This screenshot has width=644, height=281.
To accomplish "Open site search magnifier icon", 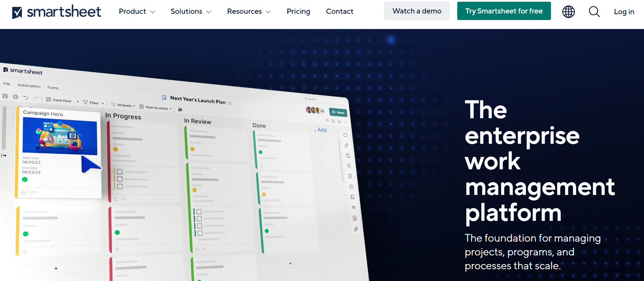I will [x=594, y=12].
